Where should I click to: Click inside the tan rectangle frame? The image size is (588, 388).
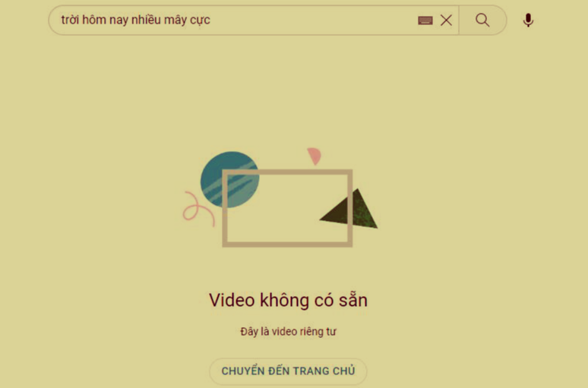point(287,208)
